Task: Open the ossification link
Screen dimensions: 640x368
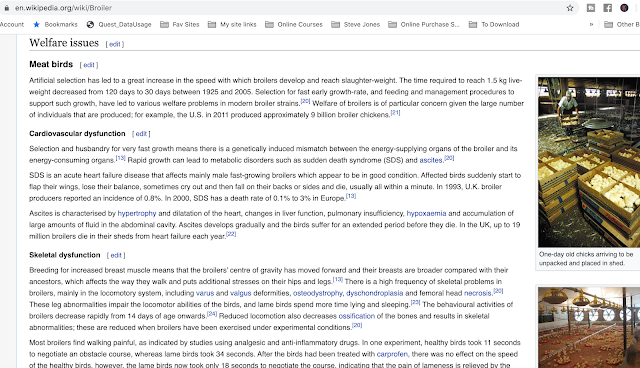Action: pyautogui.click(x=357, y=316)
